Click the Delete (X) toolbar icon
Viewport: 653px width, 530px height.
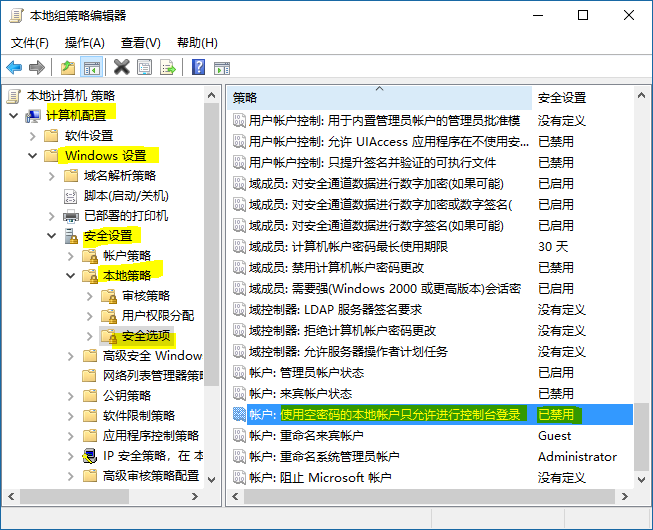click(x=121, y=67)
